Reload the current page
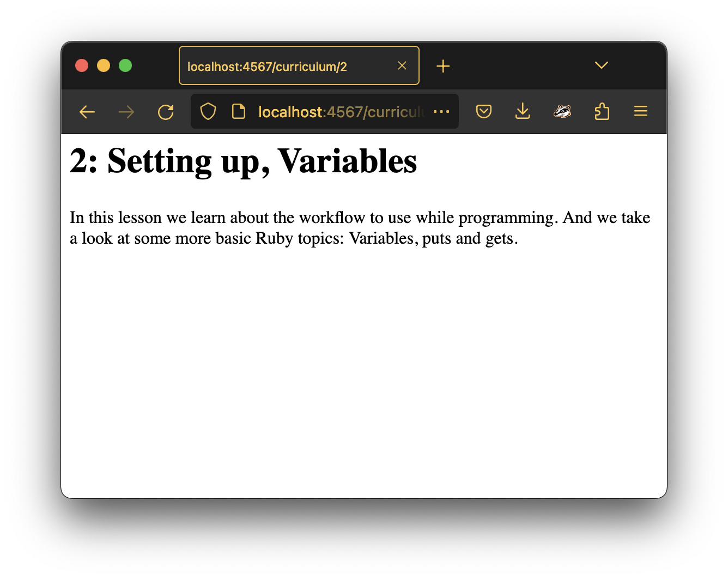The width and height of the screenshot is (728, 579). click(x=166, y=111)
